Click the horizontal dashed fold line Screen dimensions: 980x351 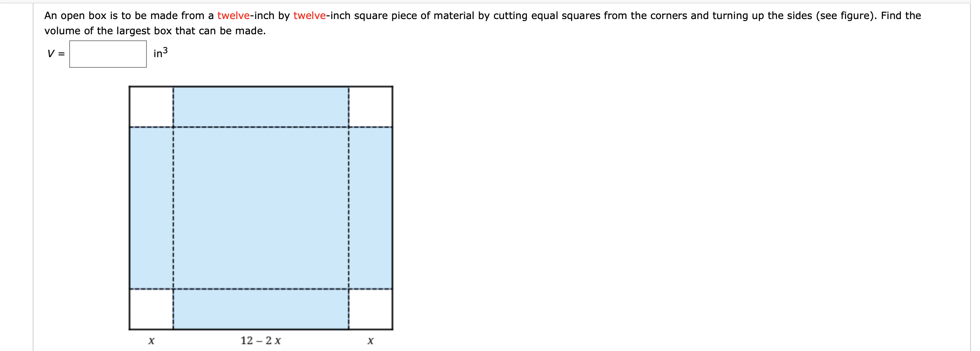click(261, 127)
